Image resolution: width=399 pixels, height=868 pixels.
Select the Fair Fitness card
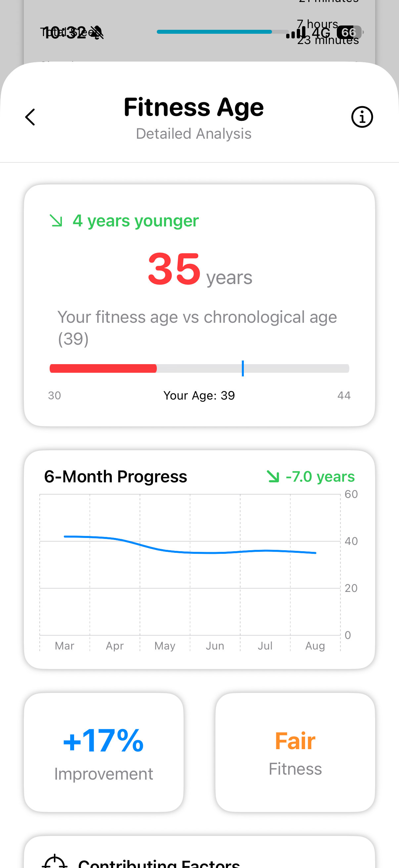tap(295, 752)
